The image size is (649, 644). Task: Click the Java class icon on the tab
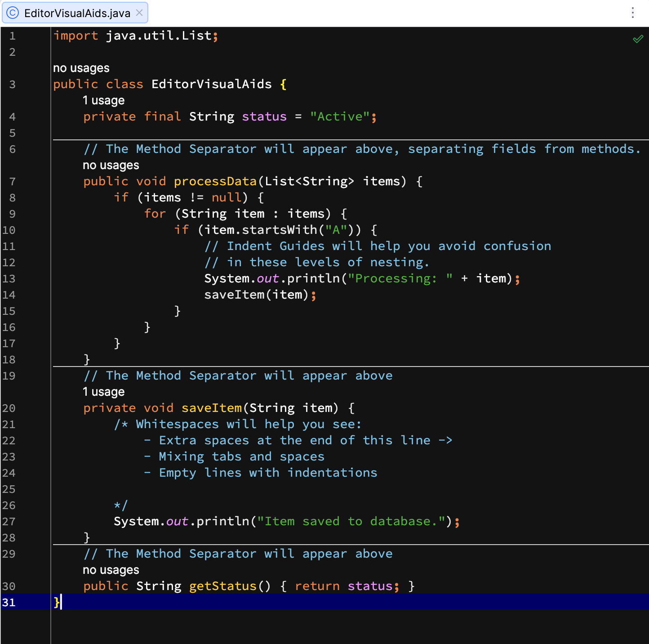[x=13, y=13]
